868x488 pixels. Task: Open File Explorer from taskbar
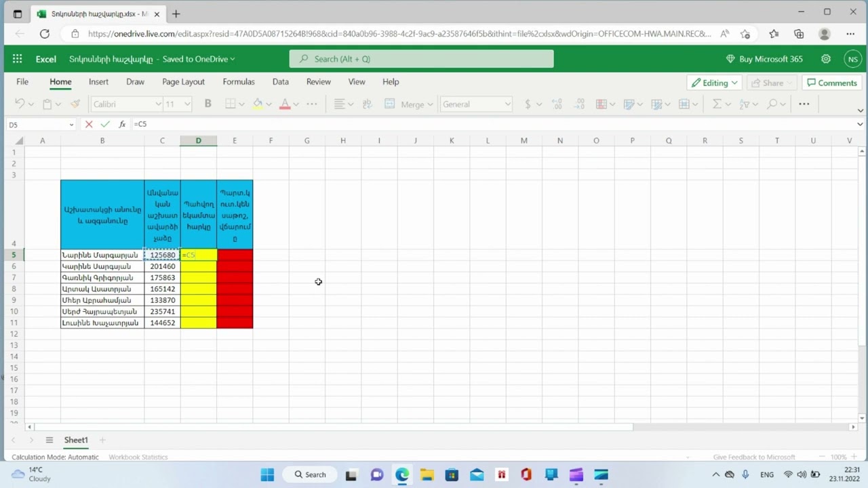pos(427,474)
